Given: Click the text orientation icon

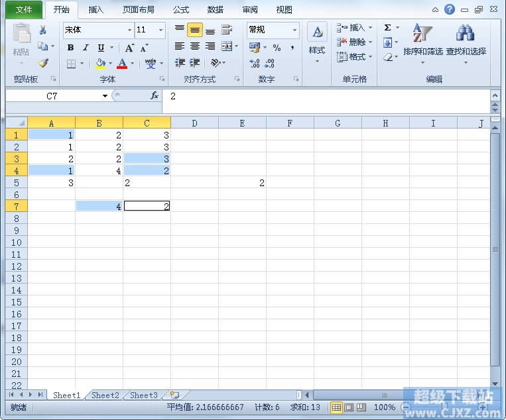Looking at the screenshot, I should [216, 62].
